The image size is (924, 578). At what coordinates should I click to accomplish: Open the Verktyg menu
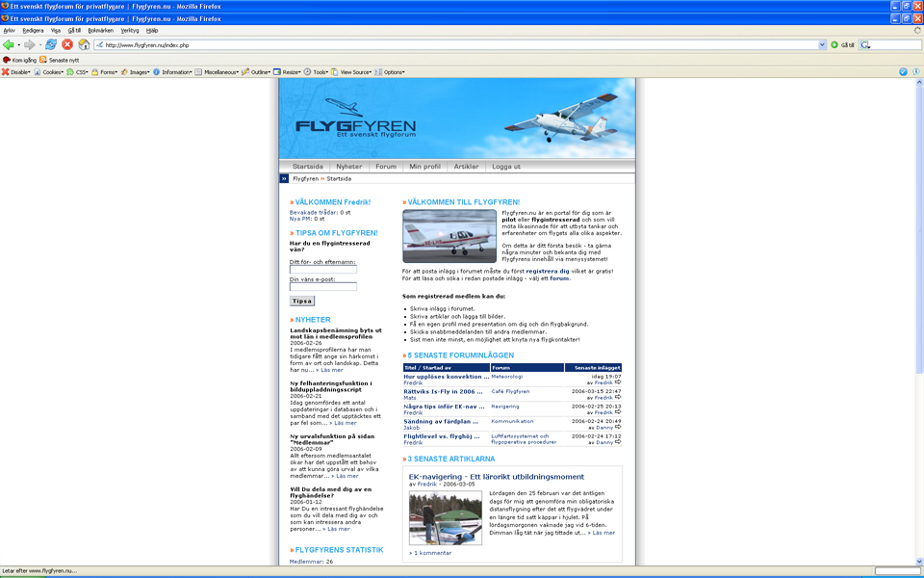pyautogui.click(x=130, y=30)
